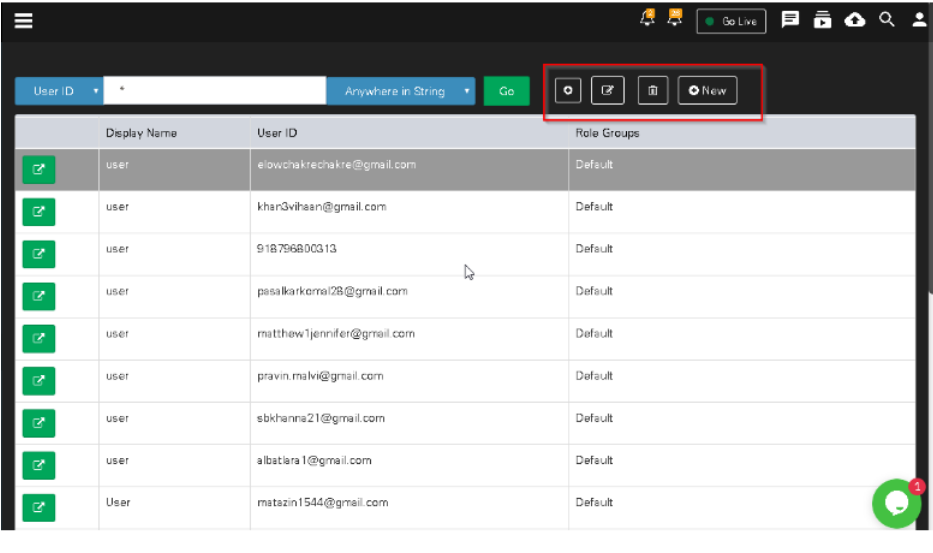Open the green chat support bubble

click(x=897, y=504)
